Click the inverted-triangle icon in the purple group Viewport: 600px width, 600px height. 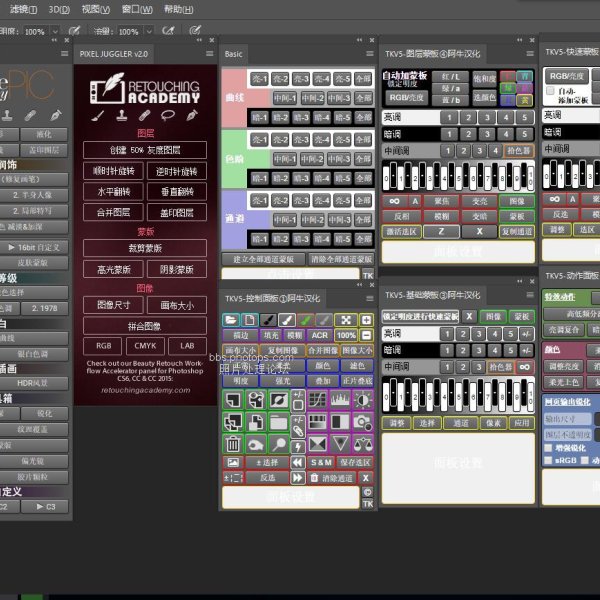click(340, 444)
